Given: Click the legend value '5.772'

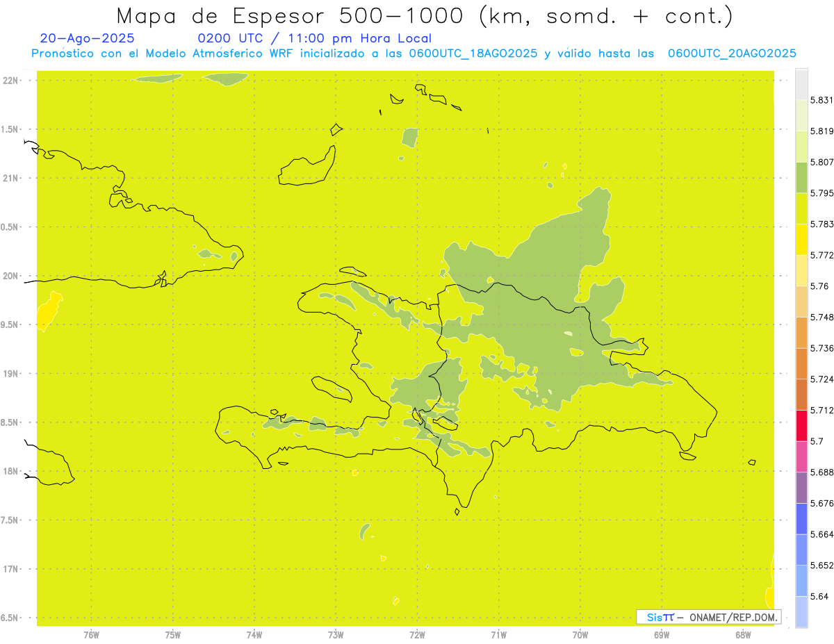Looking at the screenshot, I should pyautogui.click(x=821, y=255).
